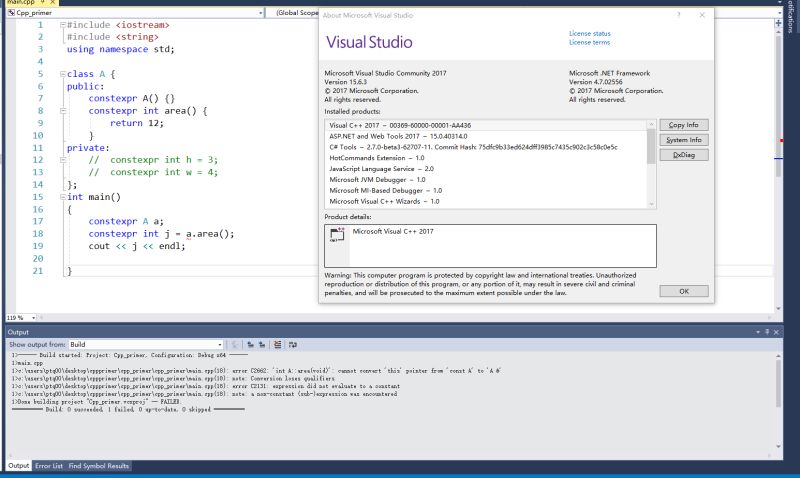Select 'Microsoft Visual C++ Wizards – 1.0' row

click(486, 202)
